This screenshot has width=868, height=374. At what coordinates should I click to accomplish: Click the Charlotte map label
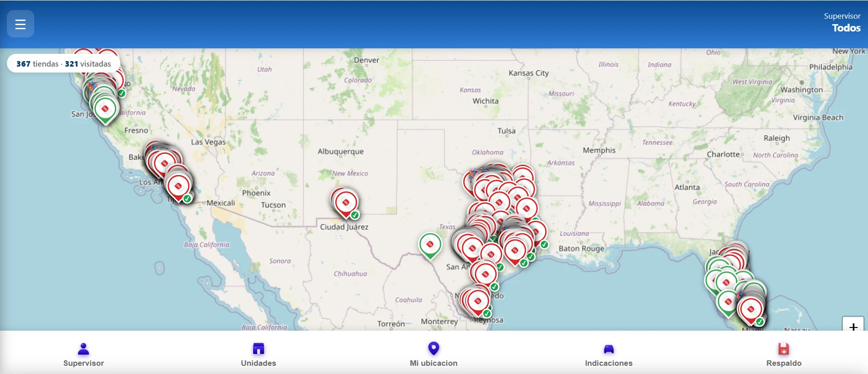[723, 154]
